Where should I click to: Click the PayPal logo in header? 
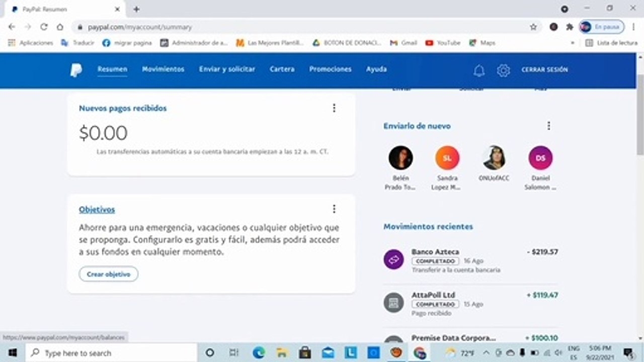point(76,70)
